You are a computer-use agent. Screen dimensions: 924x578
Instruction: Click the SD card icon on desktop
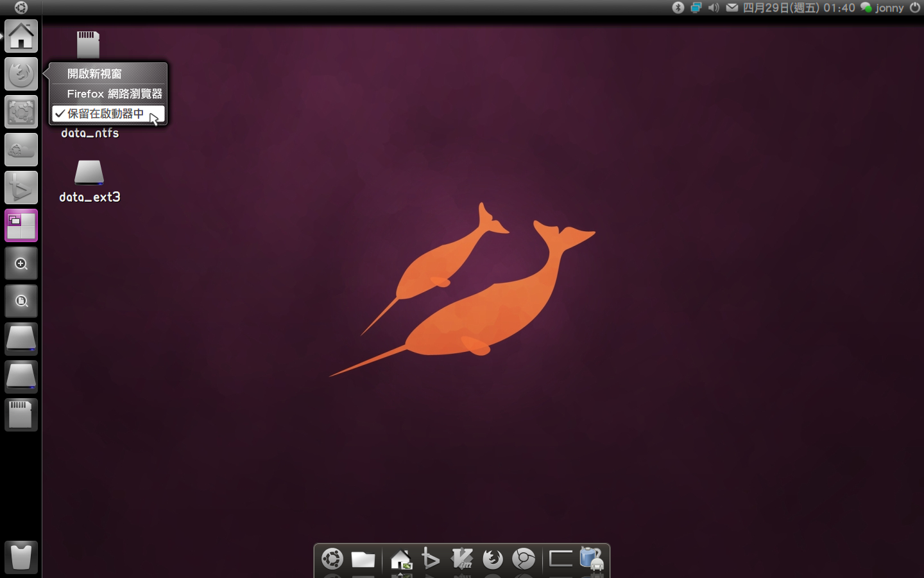tap(89, 44)
